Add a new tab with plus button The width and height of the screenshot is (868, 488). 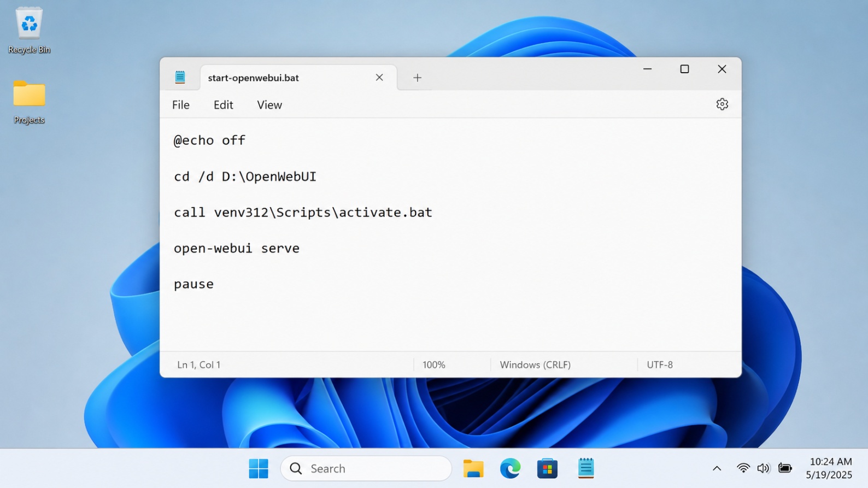(417, 78)
